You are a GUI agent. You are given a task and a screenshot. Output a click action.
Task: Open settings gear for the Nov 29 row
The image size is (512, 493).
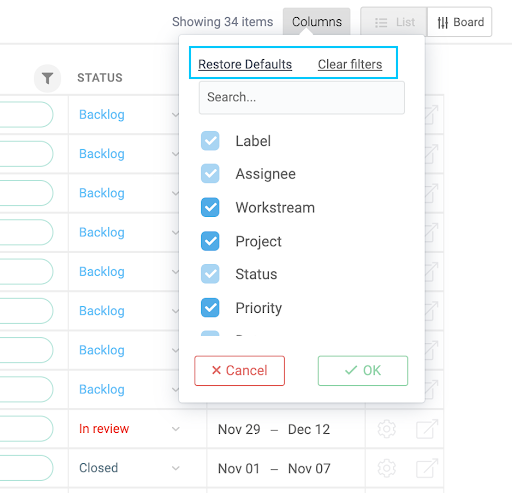tap(387, 429)
